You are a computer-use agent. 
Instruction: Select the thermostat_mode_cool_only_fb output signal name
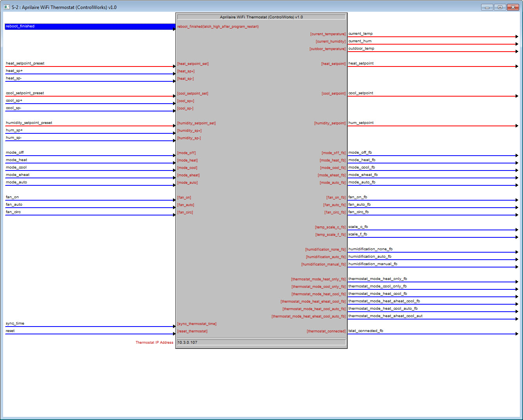(x=378, y=286)
